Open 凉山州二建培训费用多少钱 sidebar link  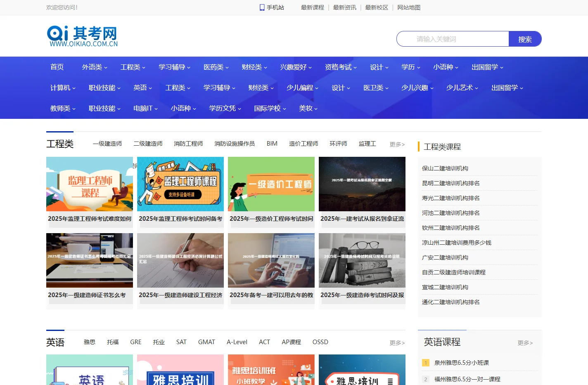(x=457, y=243)
